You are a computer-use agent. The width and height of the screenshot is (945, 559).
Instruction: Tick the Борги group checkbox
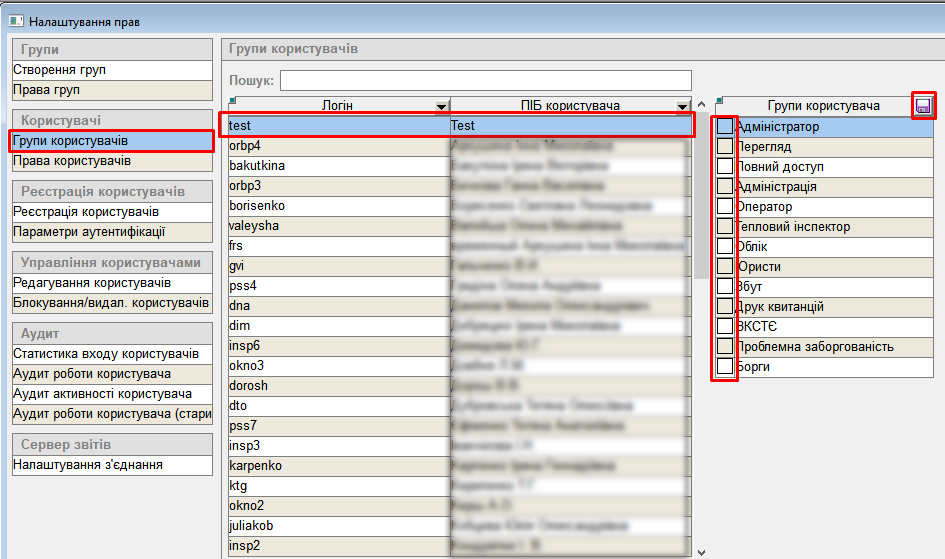(725, 367)
